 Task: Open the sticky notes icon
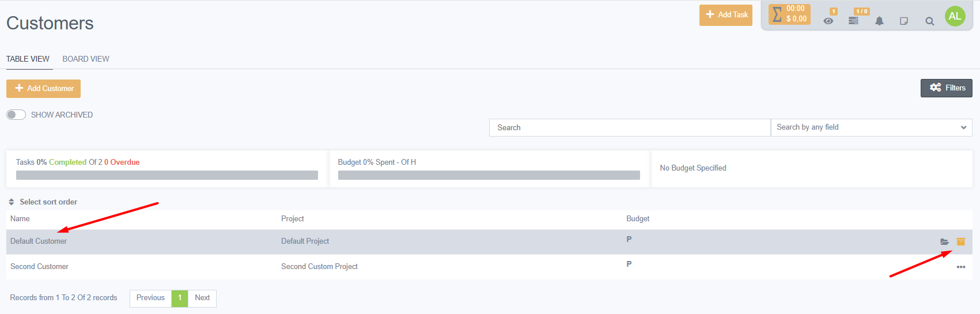point(904,21)
